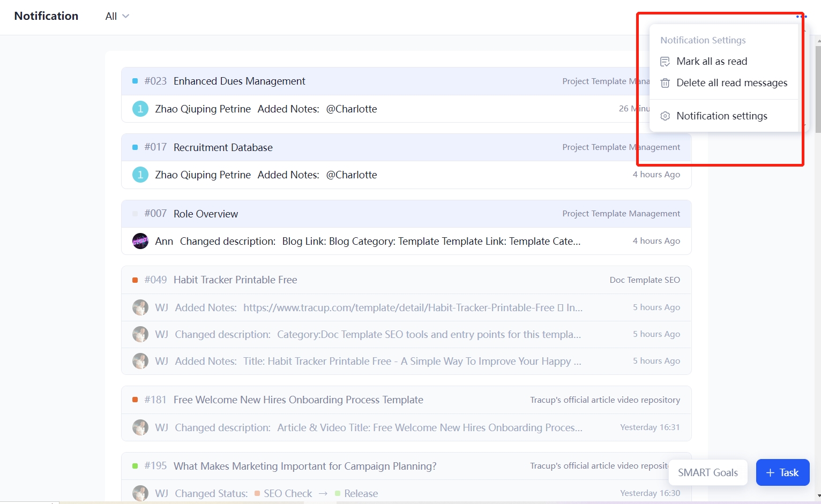This screenshot has width=821, height=504.
Task: Click the gear icon beside Notification settings
Action: pos(665,116)
